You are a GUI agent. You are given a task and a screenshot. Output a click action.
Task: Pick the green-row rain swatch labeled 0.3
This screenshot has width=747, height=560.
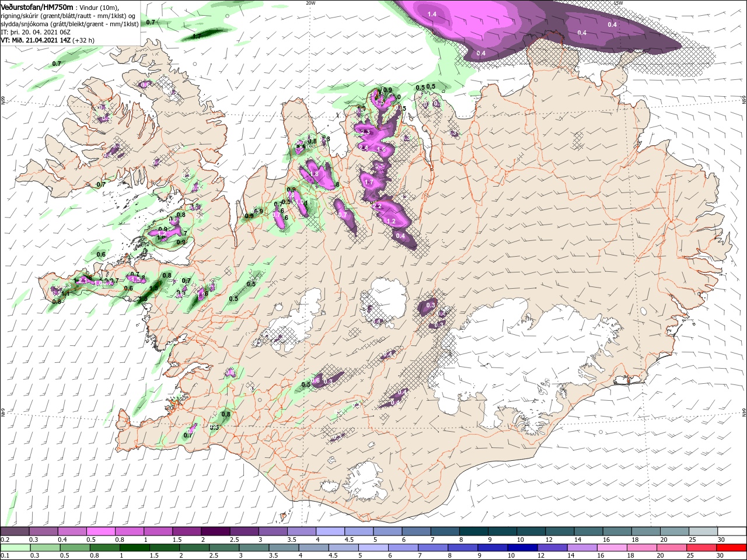pos(45,547)
